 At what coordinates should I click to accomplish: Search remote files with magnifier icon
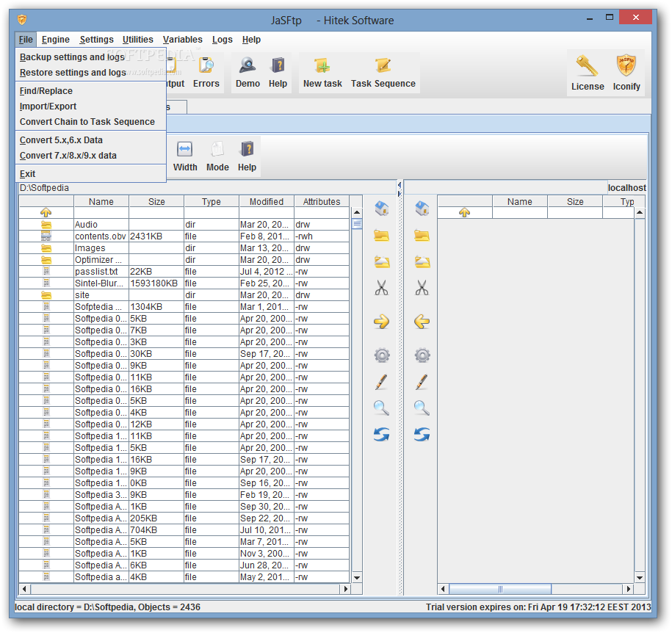(422, 408)
